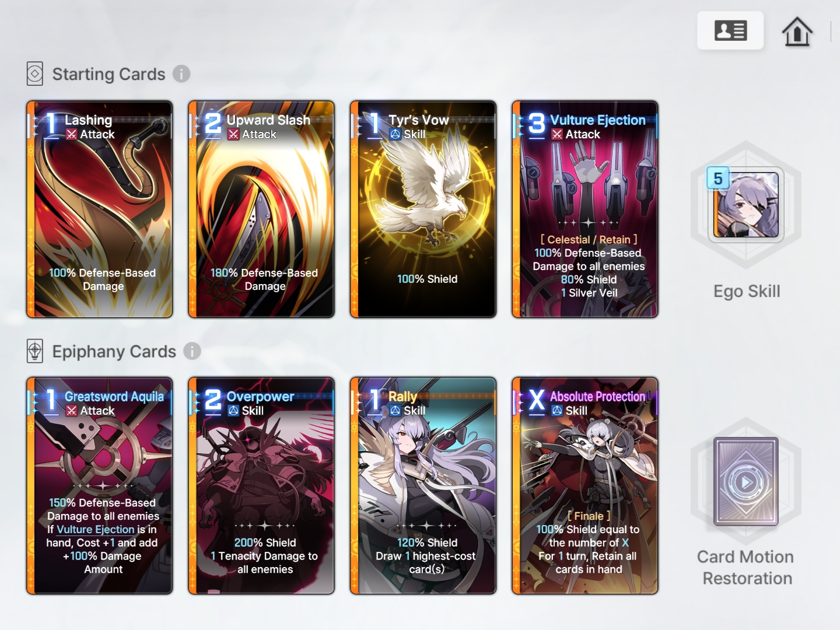This screenshot has width=840, height=630.
Task: Show info for Starting Cards
Action: [181, 74]
